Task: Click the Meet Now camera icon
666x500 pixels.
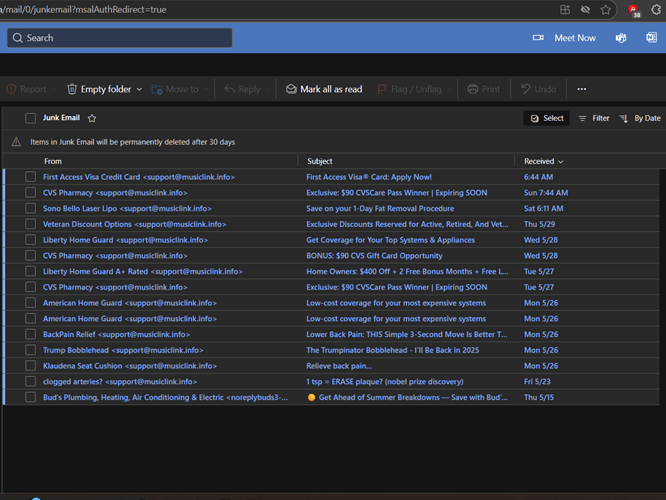Action: tap(538, 38)
